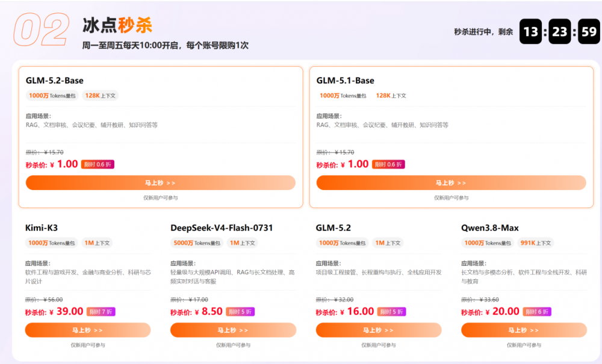Select the Qwen3.8-Max title

click(490, 228)
